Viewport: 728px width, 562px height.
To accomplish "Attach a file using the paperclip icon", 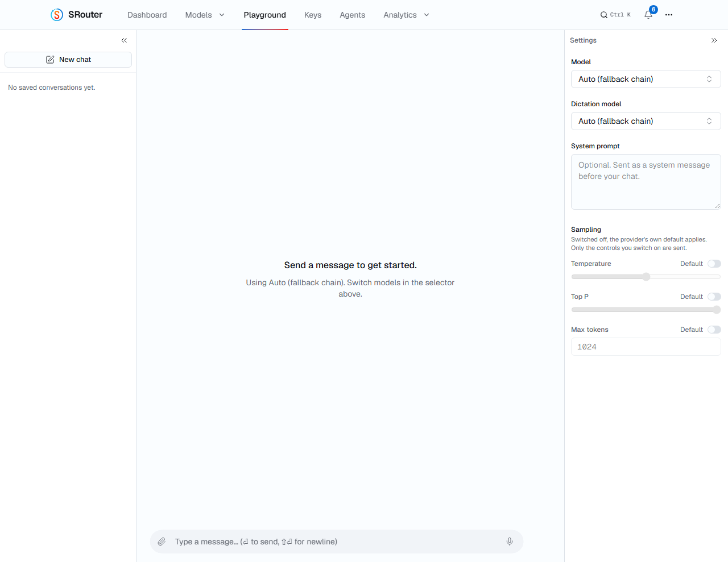I will (x=162, y=542).
